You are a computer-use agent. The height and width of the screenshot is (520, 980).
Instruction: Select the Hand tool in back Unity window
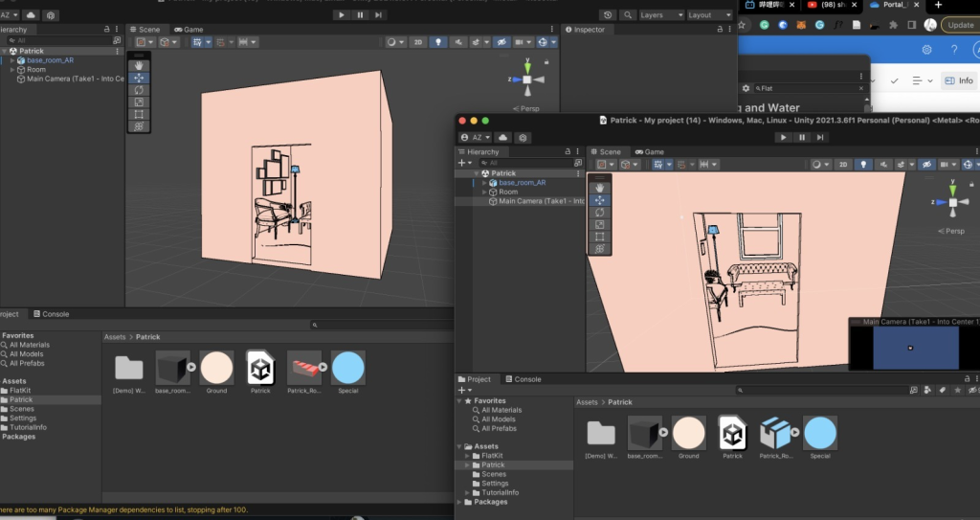(139, 66)
